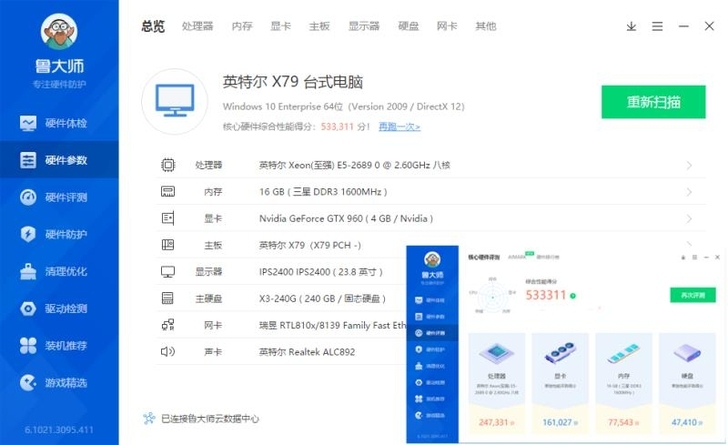
Task: Open the AIMARK tab in overlay window
Action: click(517, 257)
